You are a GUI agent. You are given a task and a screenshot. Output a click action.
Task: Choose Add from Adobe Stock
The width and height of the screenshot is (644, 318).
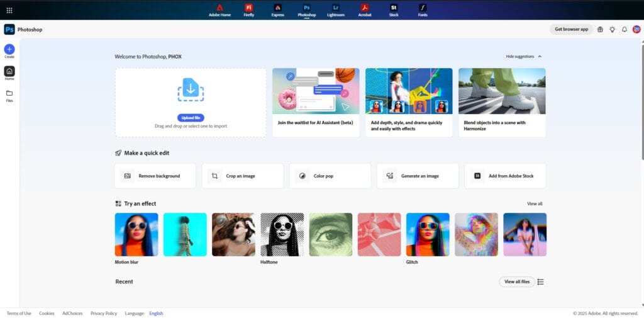(505, 176)
